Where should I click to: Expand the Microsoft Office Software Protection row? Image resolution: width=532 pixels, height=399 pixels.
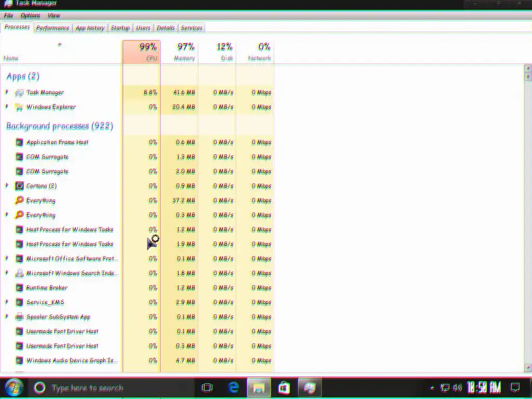[x=7, y=258]
